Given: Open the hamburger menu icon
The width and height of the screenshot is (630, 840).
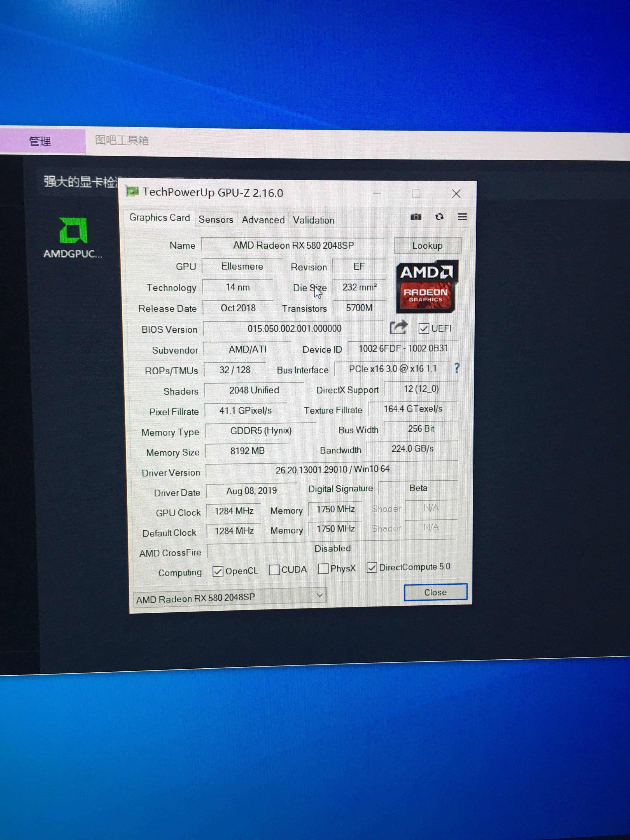Looking at the screenshot, I should (x=462, y=217).
